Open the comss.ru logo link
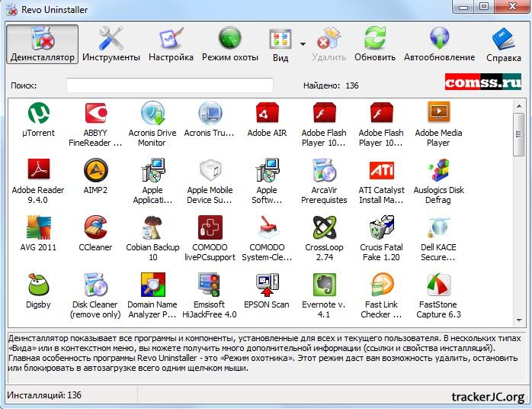This screenshot has height=409, width=532. coord(482,82)
